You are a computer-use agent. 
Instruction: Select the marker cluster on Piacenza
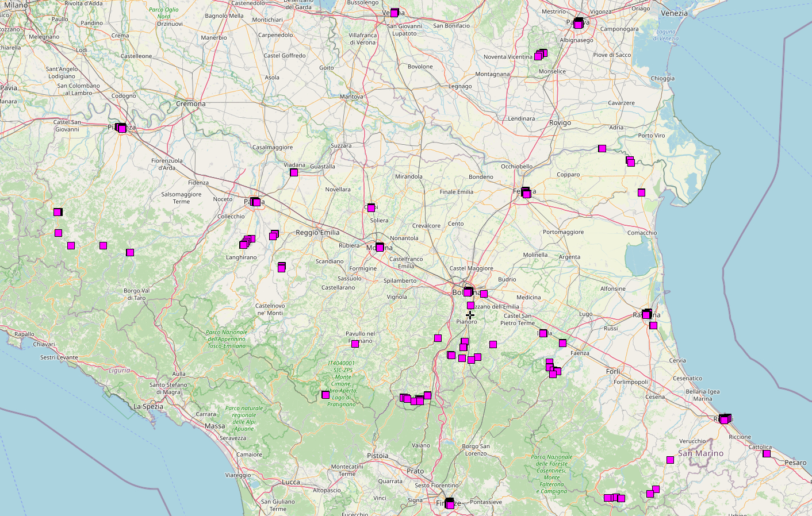click(121, 128)
